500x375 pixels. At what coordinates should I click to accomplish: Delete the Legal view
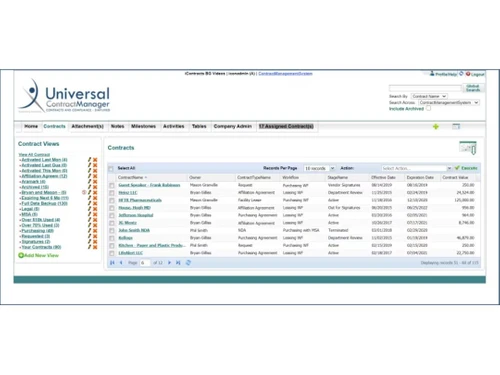click(95, 209)
